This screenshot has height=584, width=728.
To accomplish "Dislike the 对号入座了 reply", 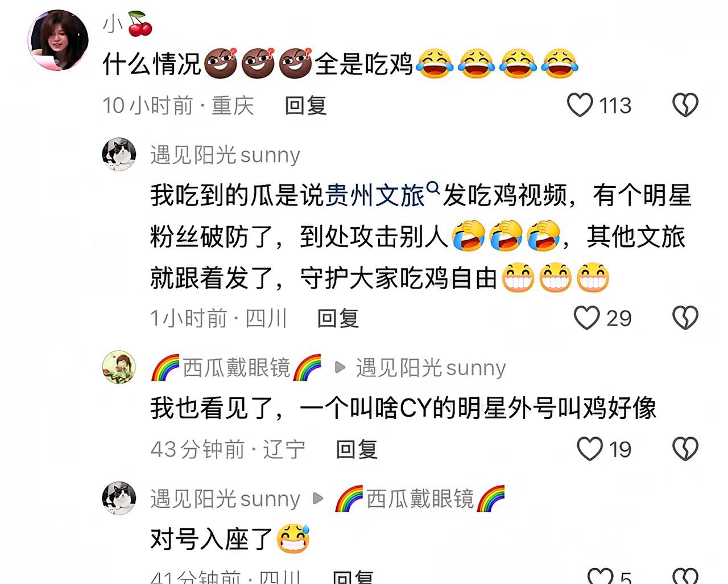I will pos(685,576).
